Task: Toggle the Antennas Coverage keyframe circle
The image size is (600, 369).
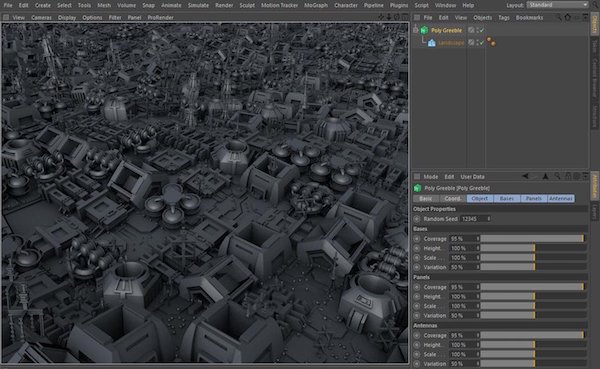Action: pos(417,335)
